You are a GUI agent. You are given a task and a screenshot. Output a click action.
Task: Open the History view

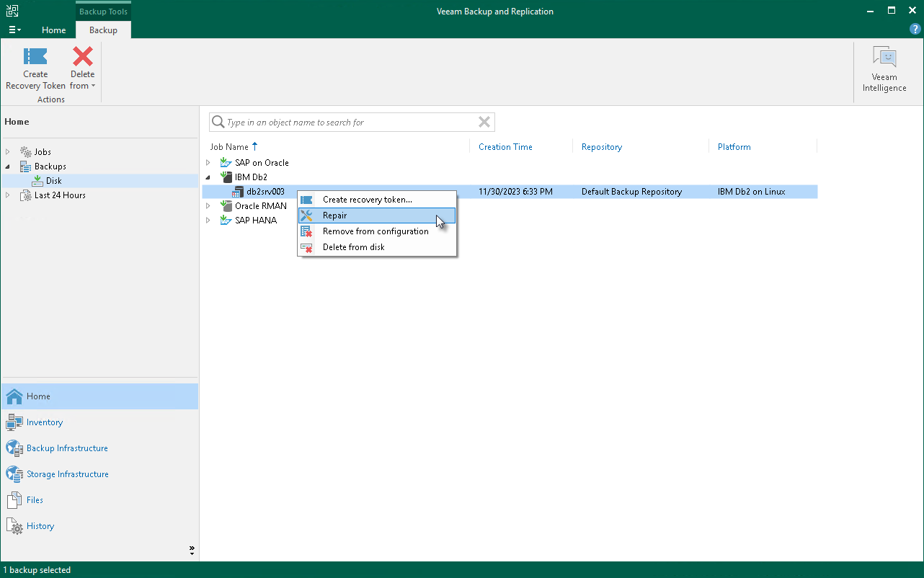click(x=40, y=526)
